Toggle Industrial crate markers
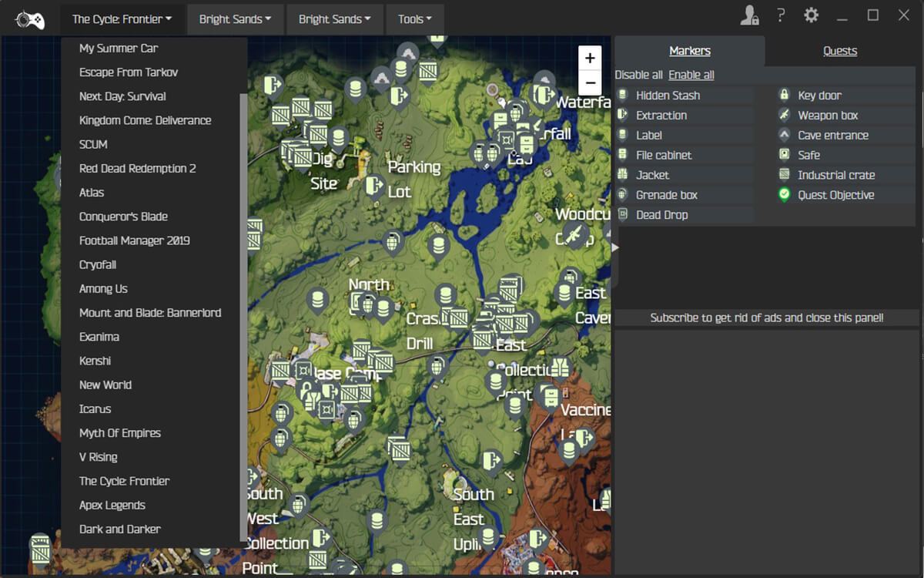The width and height of the screenshot is (924, 578). 845,176
